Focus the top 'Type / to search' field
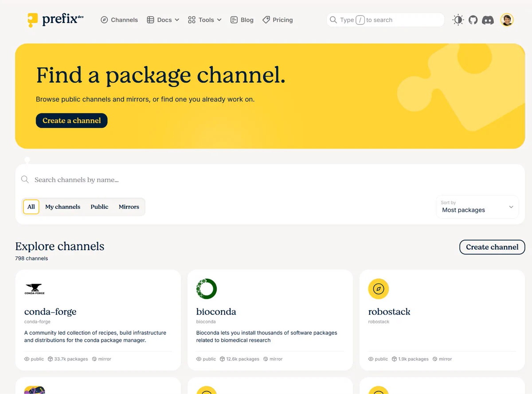 (385, 20)
